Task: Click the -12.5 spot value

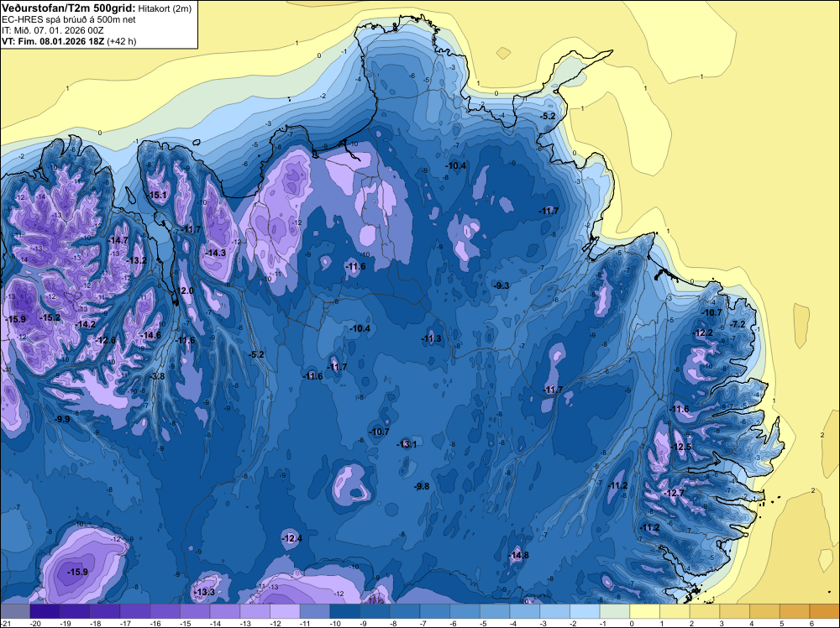Action: pyautogui.click(x=681, y=447)
